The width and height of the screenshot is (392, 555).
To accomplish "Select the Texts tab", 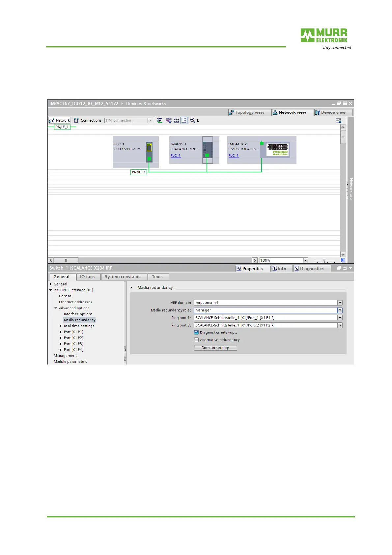I will click(x=157, y=277).
